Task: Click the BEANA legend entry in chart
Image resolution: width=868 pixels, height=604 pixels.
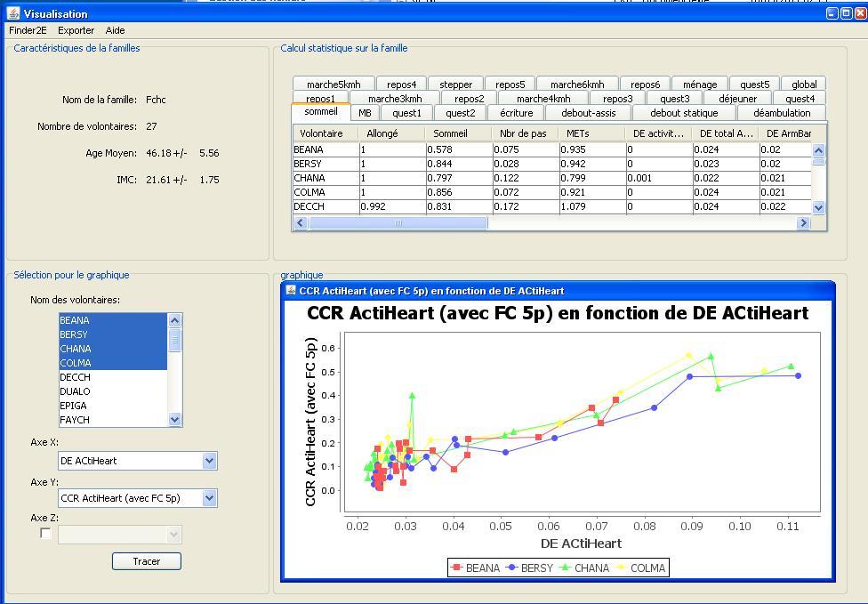Action: (x=476, y=568)
